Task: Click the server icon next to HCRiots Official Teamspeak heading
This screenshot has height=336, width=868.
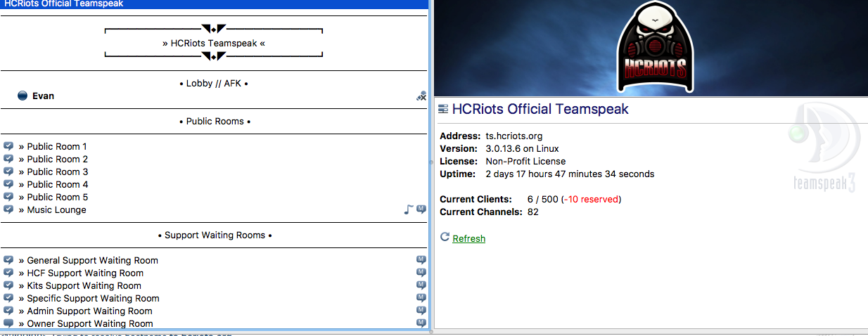Action: tap(443, 109)
